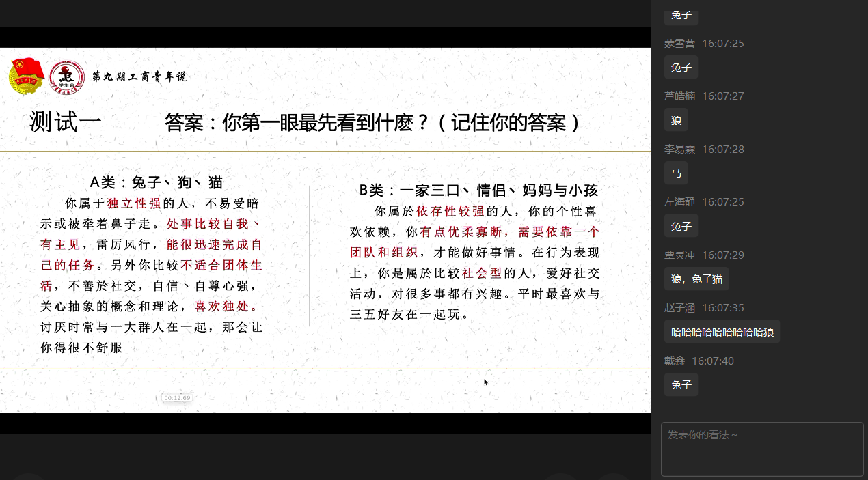Click the 第九期工商青年说 header text
868x480 pixels.
point(139,76)
